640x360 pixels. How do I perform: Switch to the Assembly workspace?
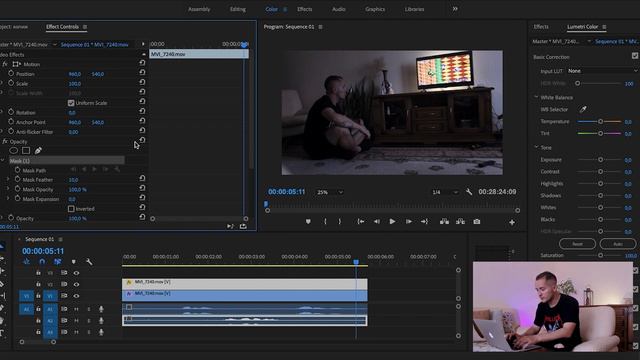(199, 9)
